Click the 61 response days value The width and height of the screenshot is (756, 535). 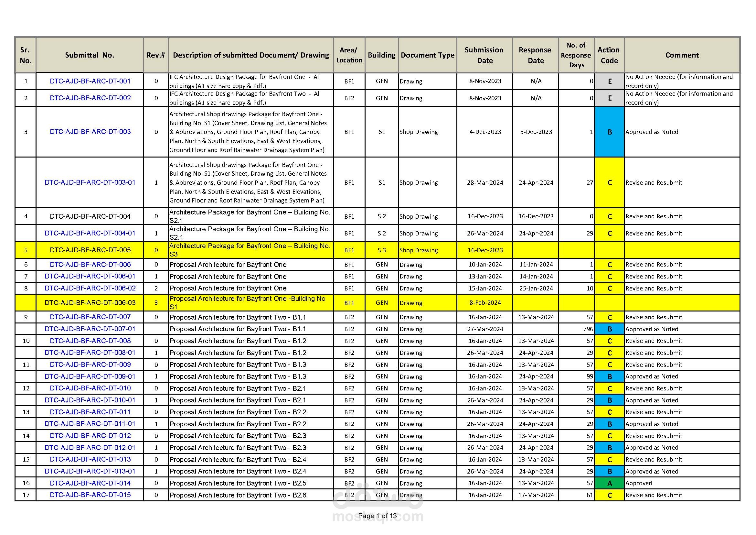(590, 495)
